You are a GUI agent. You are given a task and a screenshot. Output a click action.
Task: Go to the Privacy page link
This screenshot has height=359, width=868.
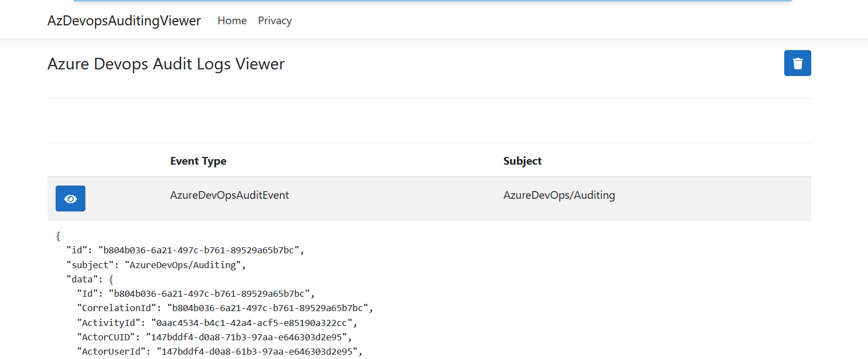pyautogui.click(x=275, y=21)
